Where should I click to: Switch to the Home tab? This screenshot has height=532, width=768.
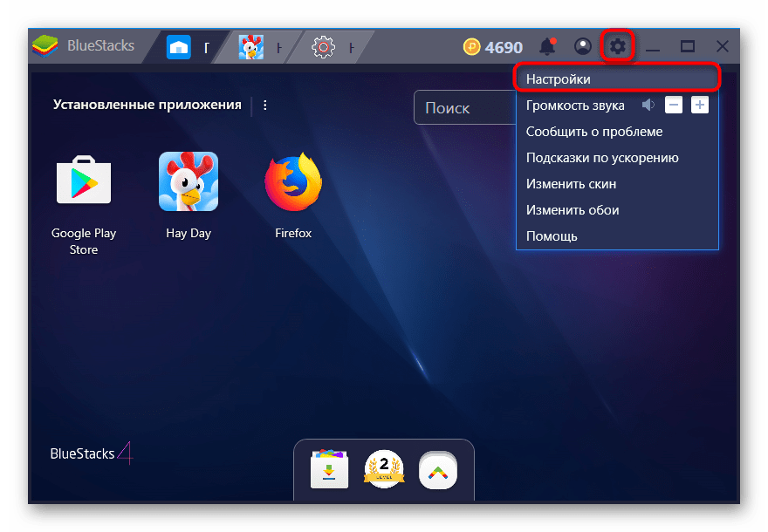coord(188,46)
